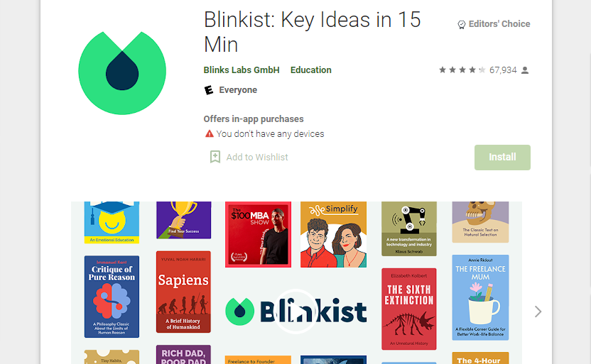591x364 pixels.
Task: Click the bookmark wishlist icon
Action: [215, 157]
